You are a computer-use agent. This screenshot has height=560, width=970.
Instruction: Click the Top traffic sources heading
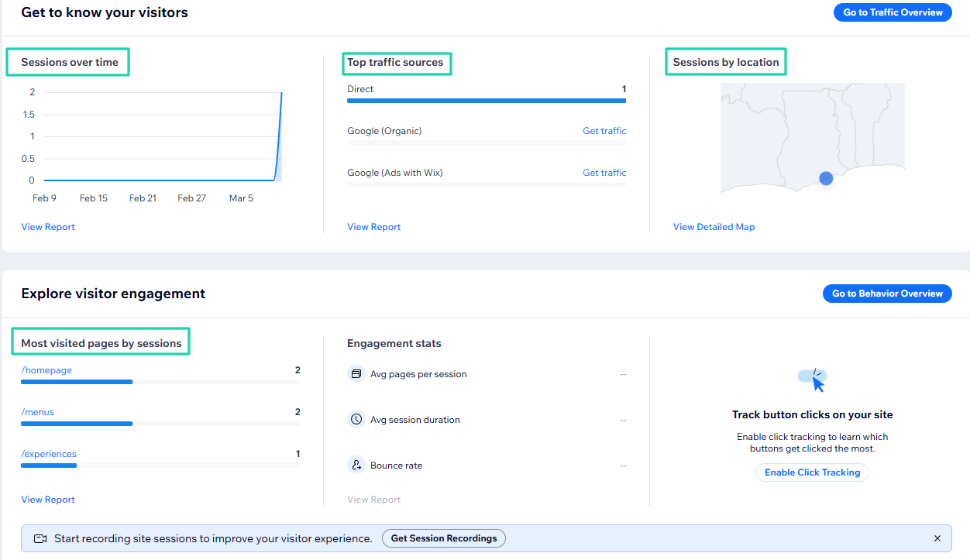pos(395,62)
